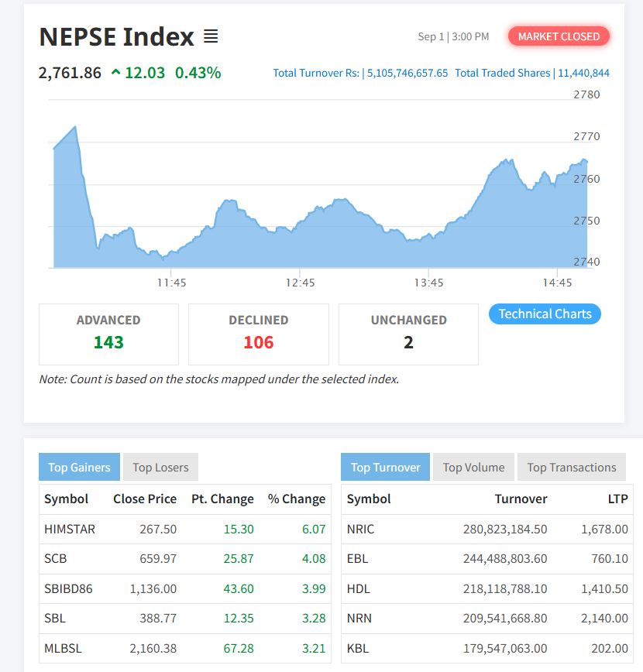Click the Market Closed status badge
This screenshot has height=672, width=643.
559,36
